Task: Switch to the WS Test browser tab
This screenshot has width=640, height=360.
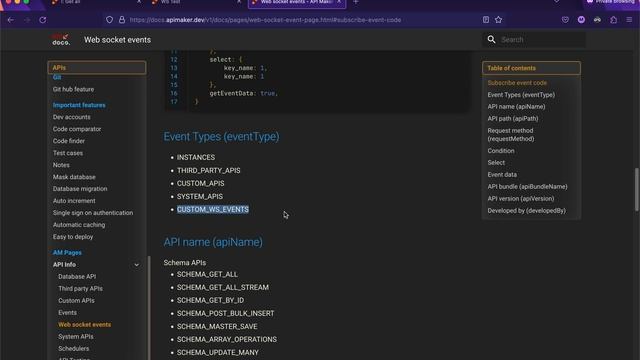Action: (196, 2)
